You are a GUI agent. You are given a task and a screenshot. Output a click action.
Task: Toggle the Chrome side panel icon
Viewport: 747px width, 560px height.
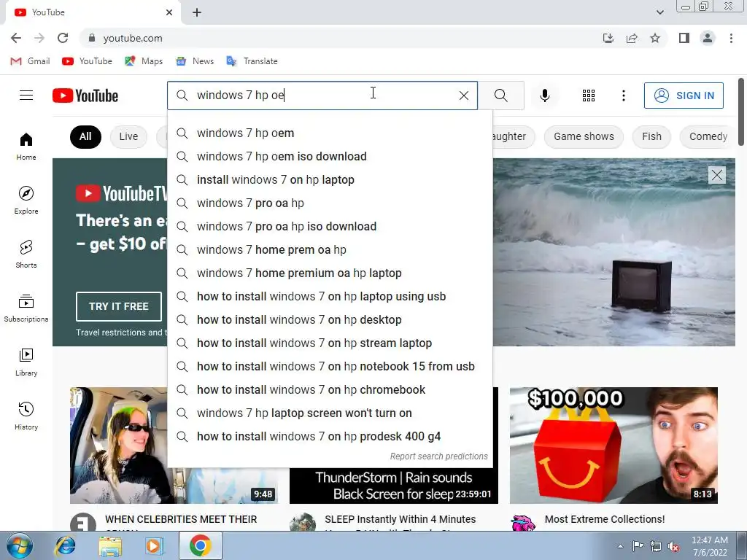[684, 38]
